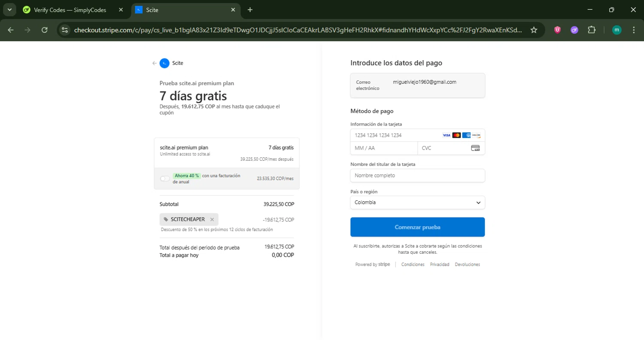Click 'Total después del período de prueba' label
This screenshot has height=340, width=644.
coord(200,248)
